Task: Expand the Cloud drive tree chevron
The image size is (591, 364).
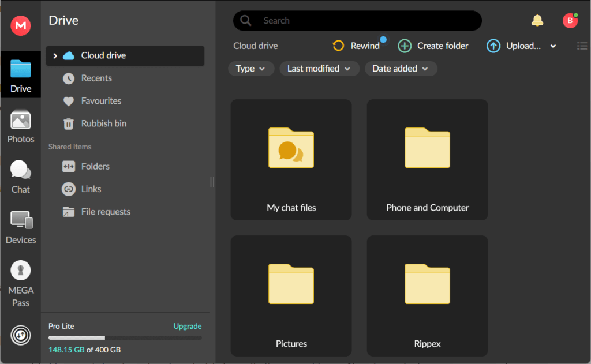Action: (x=55, y=56)
